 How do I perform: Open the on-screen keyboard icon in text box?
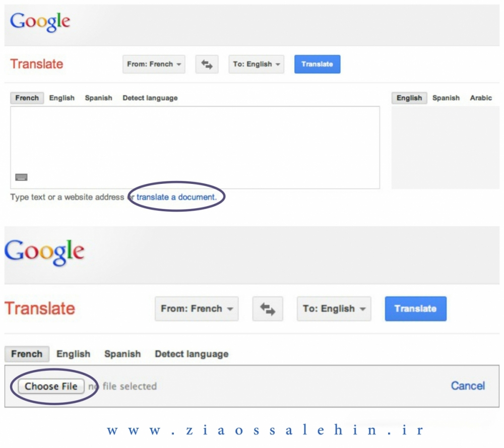click(x=22, y=177)
